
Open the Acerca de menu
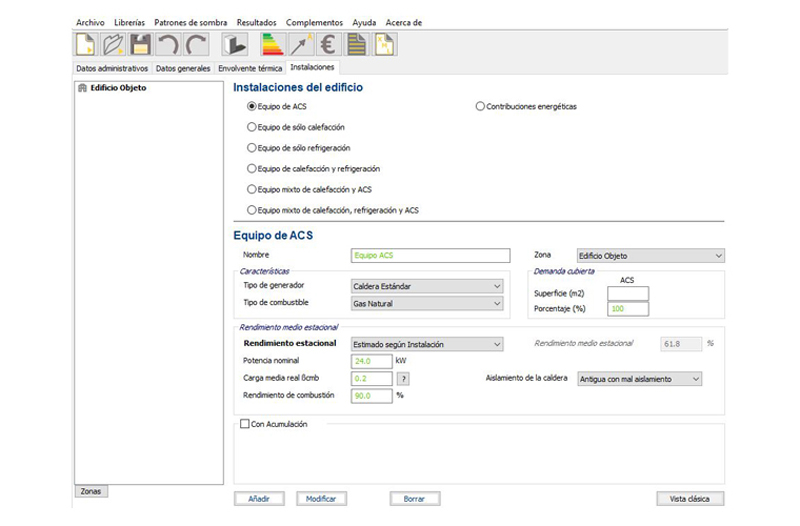pyautogui.click(x=404, y=22)
